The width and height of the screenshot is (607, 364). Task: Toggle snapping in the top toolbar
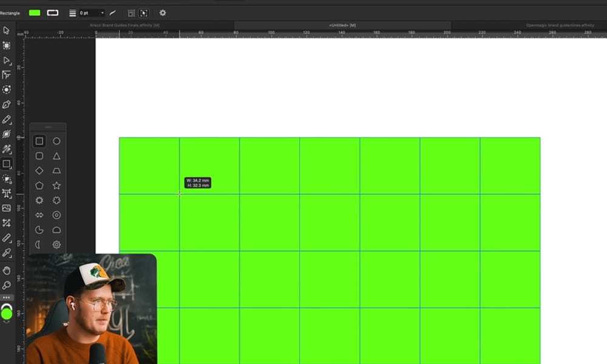click(x=132, y=12)
